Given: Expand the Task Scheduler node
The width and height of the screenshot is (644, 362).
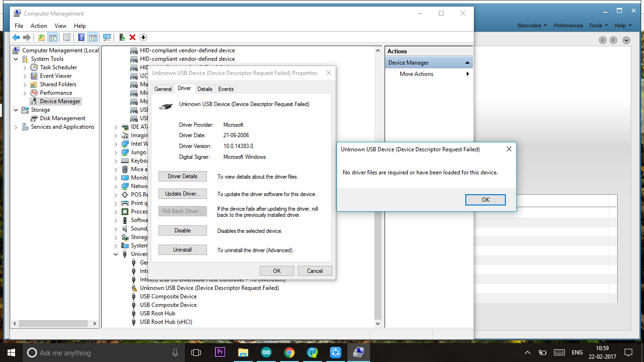Looking at the screenshot, I should (25, 67).
